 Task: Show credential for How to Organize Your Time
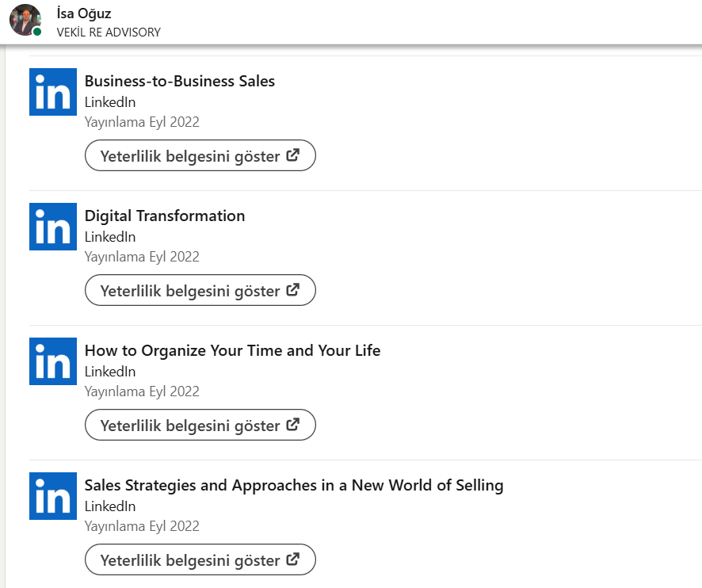pyautogui.click(x=200, y=426)
